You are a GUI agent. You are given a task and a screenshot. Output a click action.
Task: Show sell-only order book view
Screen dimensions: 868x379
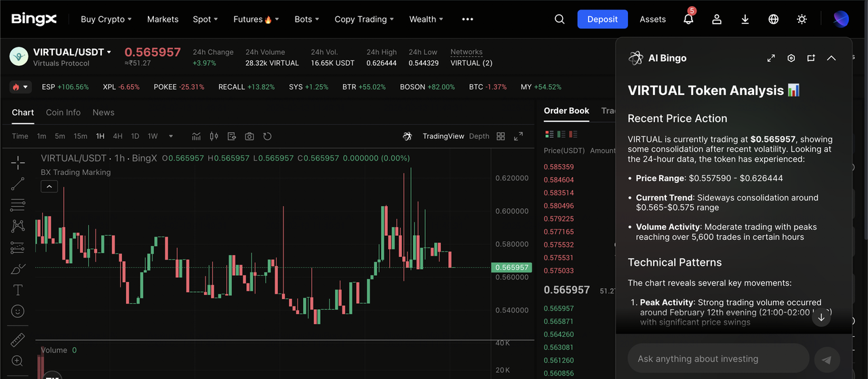click(x=573, y=134)
